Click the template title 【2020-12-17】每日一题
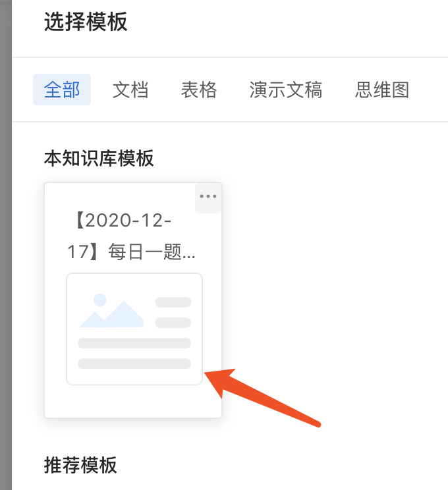This screenshot has width=448, height=490. point(132,236)
